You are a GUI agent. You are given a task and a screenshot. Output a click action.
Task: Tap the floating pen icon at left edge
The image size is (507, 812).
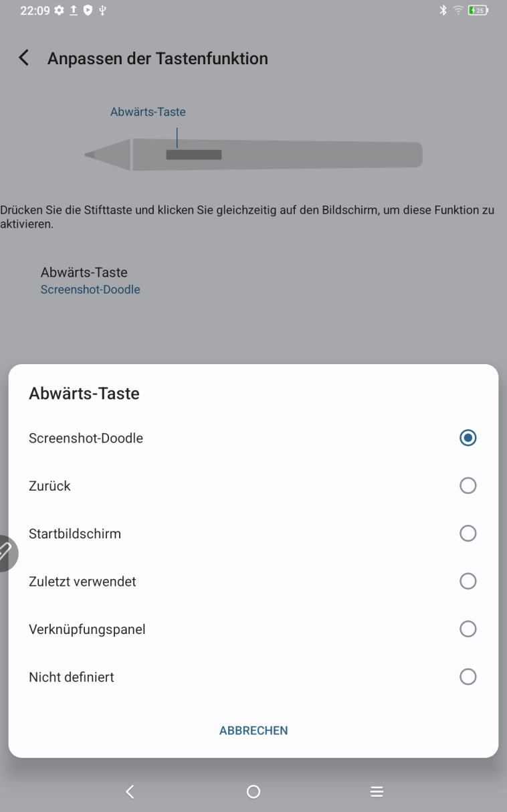[x=6, y=553]
